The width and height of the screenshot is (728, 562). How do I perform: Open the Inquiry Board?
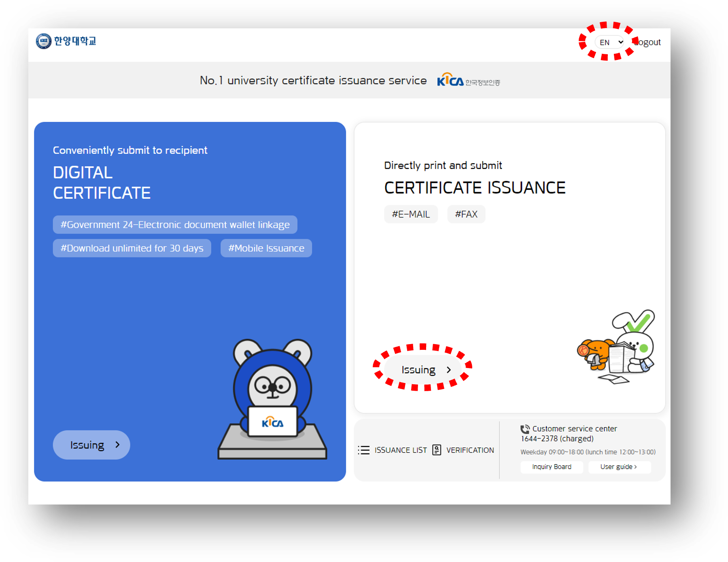552,467
